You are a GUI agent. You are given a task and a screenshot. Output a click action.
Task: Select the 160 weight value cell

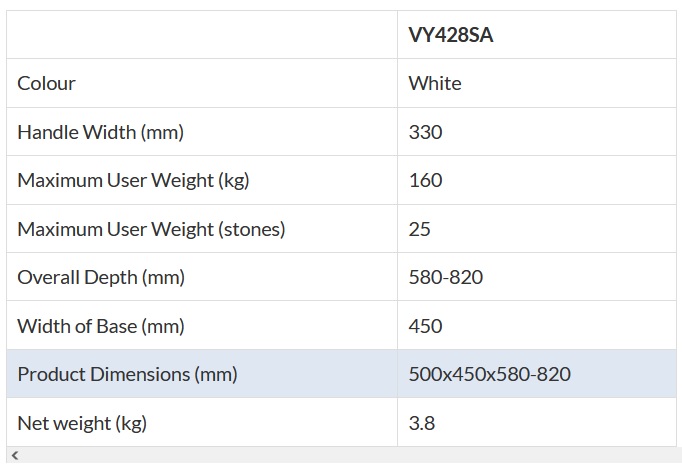[x=425, y=180]
